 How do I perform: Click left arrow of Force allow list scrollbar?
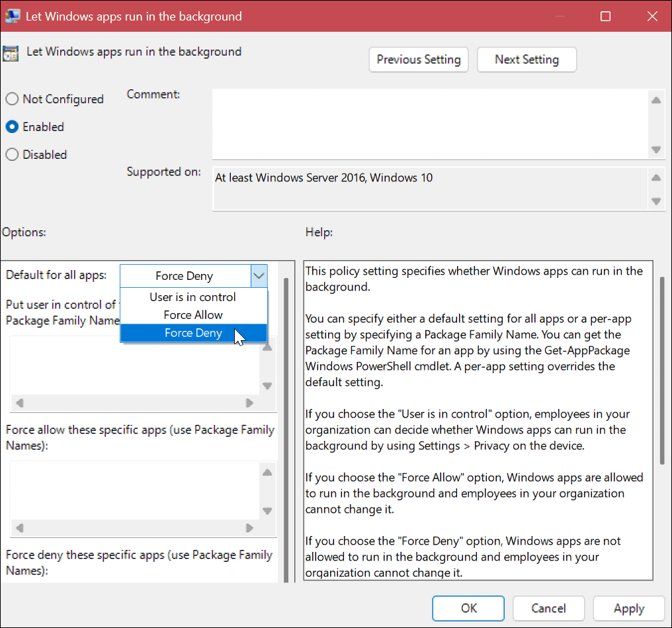(19, 528)
